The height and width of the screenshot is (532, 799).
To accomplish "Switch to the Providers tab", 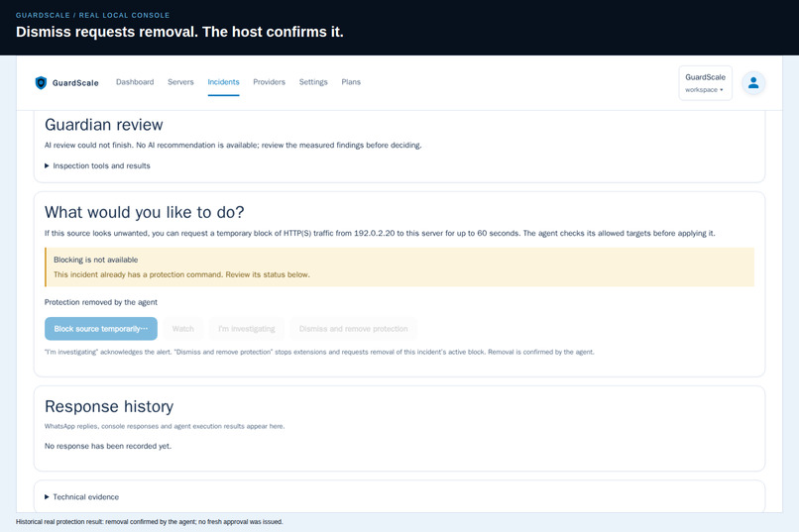I will (x=269, y=82).
